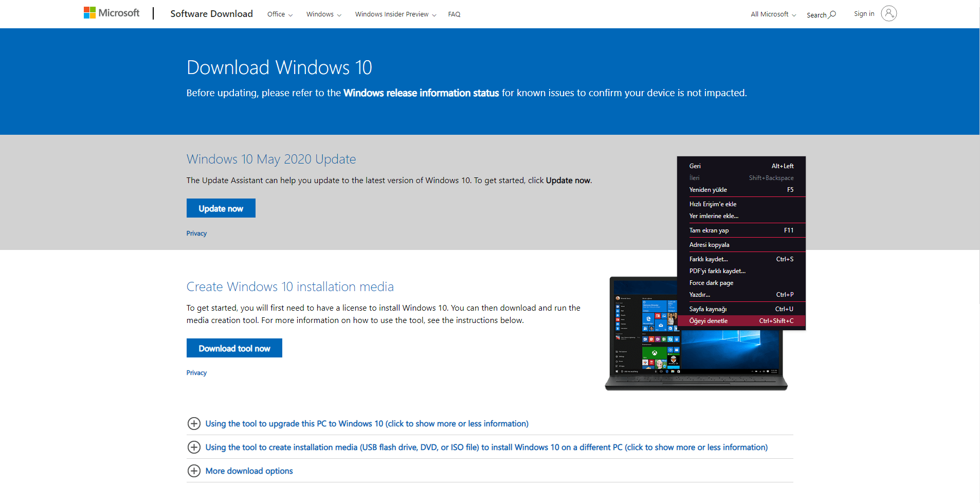Viewport: 980px width, 503px height.
Task: Click the Update now button
Action: 221,208
